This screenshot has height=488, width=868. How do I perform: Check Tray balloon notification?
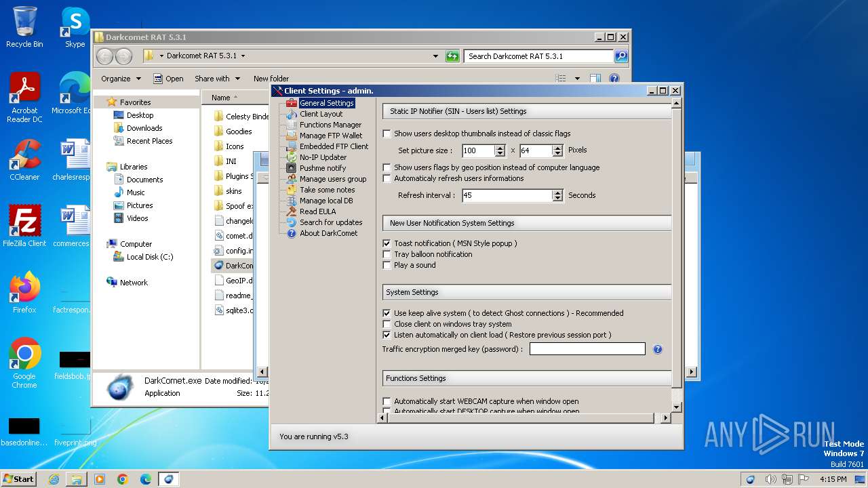(x=387, y=254)
